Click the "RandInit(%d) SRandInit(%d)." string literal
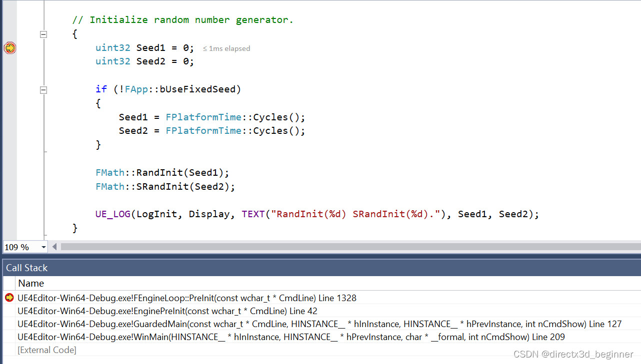The height and width of the screenshot is (364, 641). coord(356,214)
